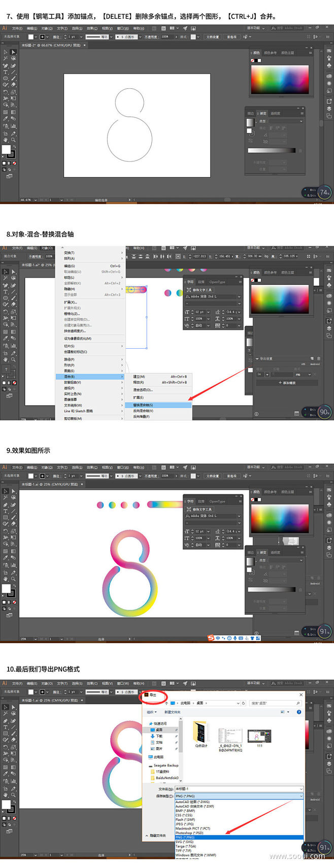Click the Selection tool in step 9 toolbar
This screenshot has width=334, height=868.
[x=6, y=491]
